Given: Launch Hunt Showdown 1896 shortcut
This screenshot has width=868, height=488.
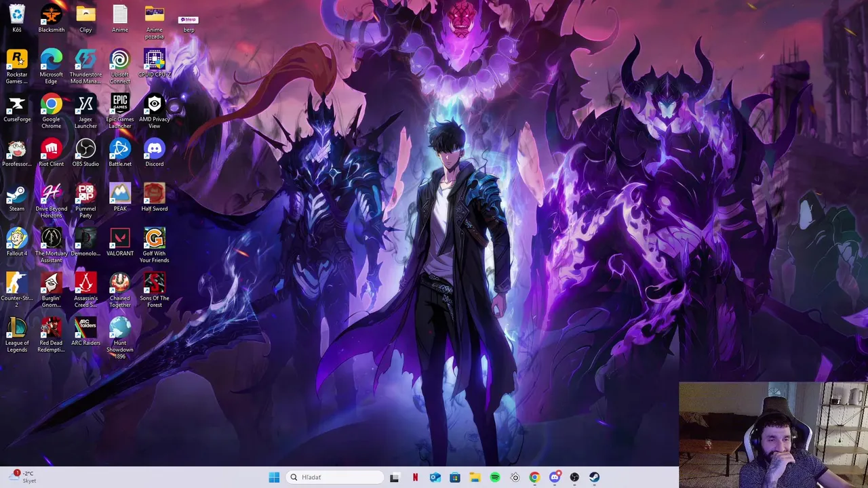Looking at the screenshot, I should pos(120,338).
